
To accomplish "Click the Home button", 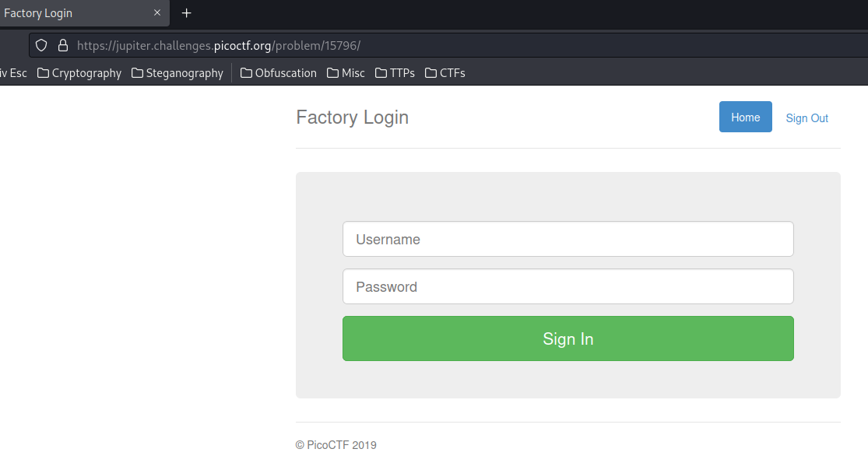I will pos(745,117).
